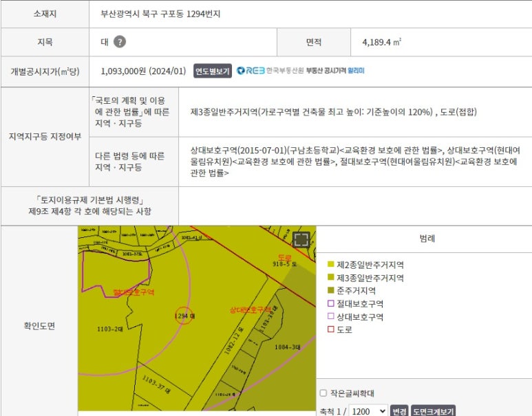Click the 도면크게보기 button
This screenshot has height=416, width=532.
[433, 411]
